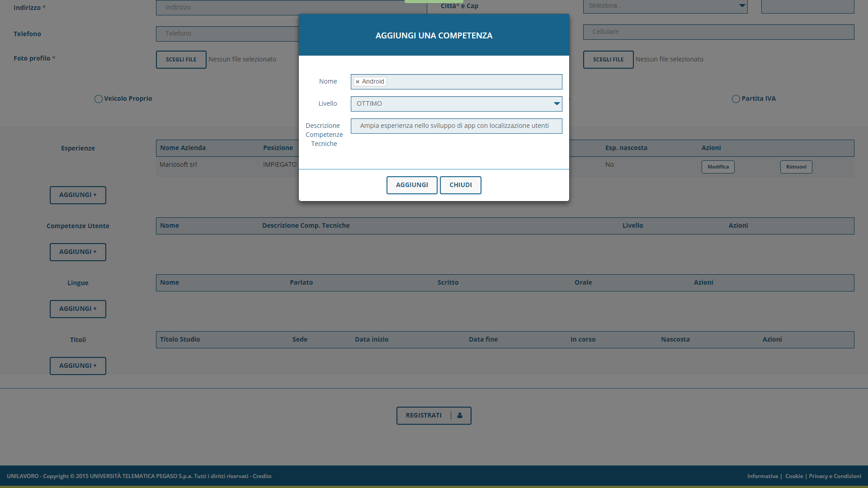Add a new Competenze Utente entry

[x=78, y=252]
